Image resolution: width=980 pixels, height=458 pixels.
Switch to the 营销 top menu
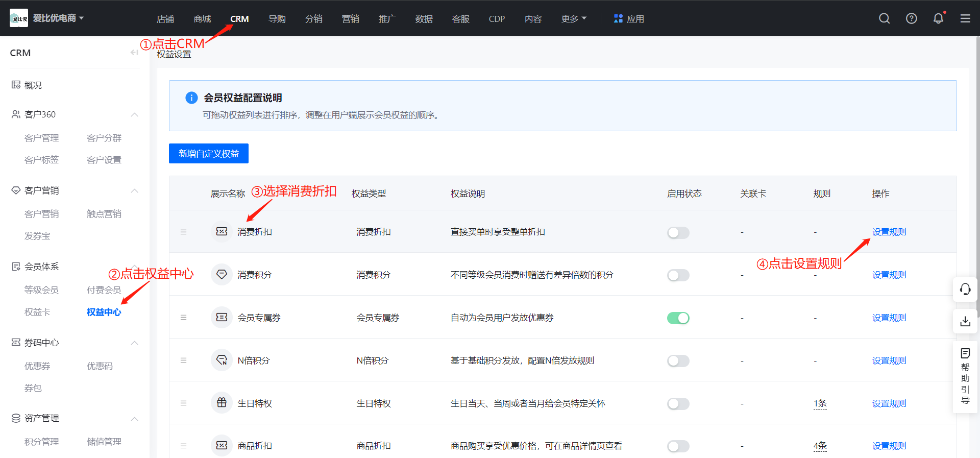click(350, 19)
